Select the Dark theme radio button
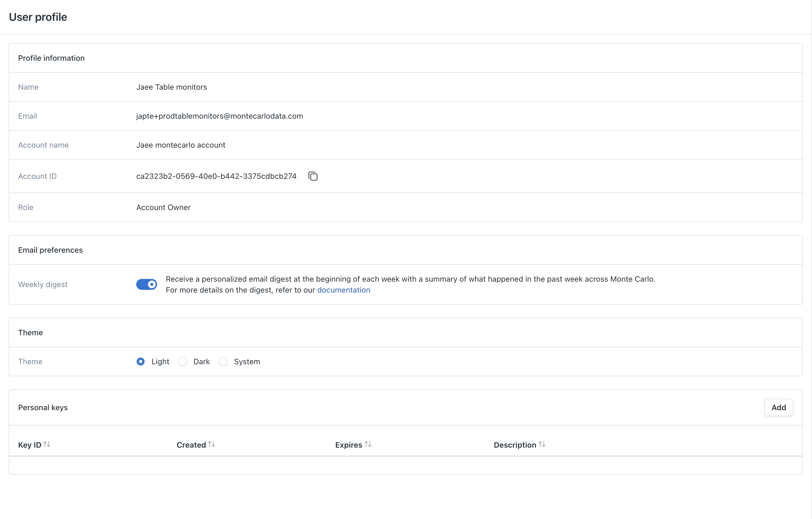 tap(182, 361)
